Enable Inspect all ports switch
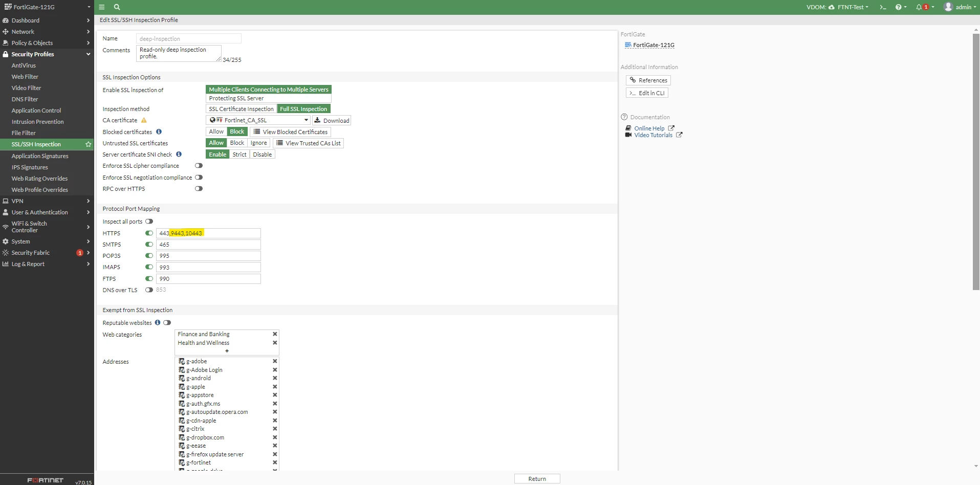The image size is (980, 485). 149,222
